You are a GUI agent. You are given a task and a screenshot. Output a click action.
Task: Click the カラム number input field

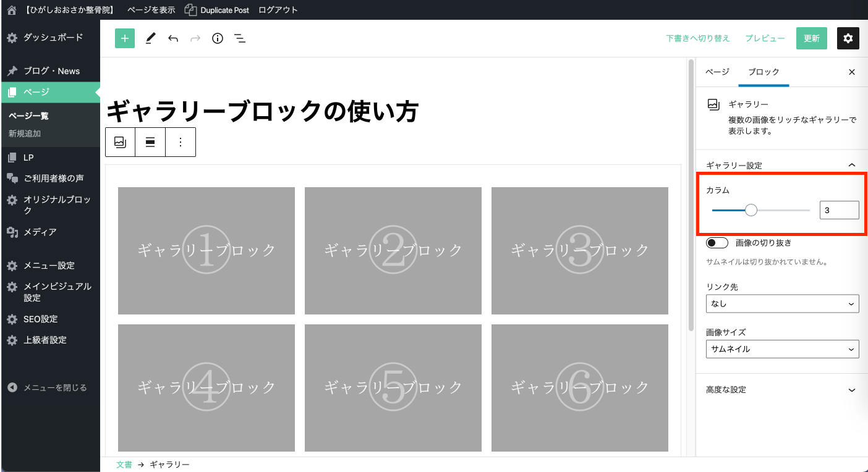pyautogui.click(x=839, y=210)
